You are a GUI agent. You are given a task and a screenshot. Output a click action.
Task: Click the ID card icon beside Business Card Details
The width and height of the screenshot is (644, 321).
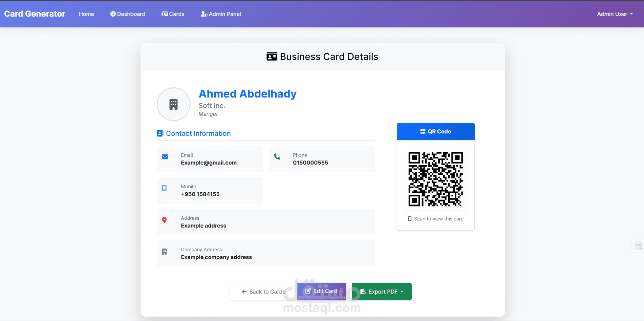[272, 57]
